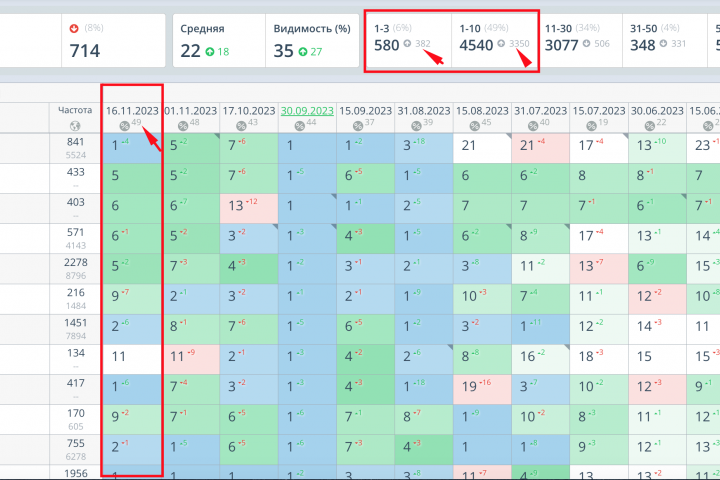Viewport: 720px width, 480px height.
Task: Click the cell 6 -9 under 30.06.2023
Action: pyautogui.click(x=657, y=269)
